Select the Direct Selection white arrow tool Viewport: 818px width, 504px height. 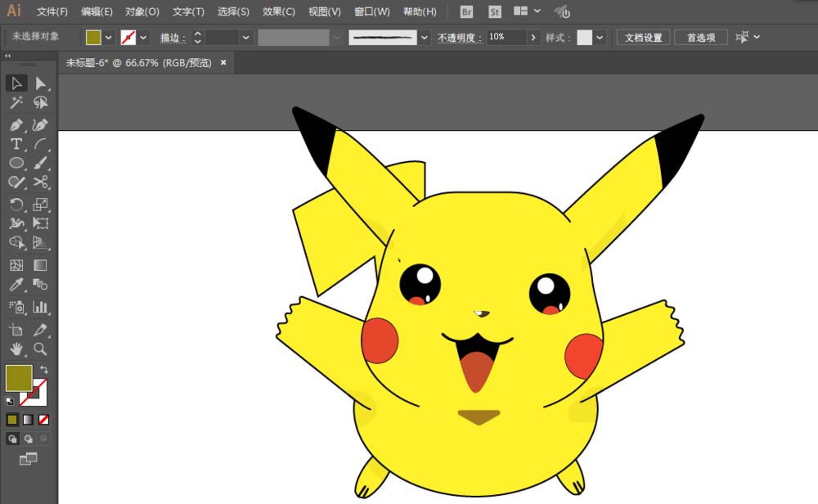[x=40, y=83]
